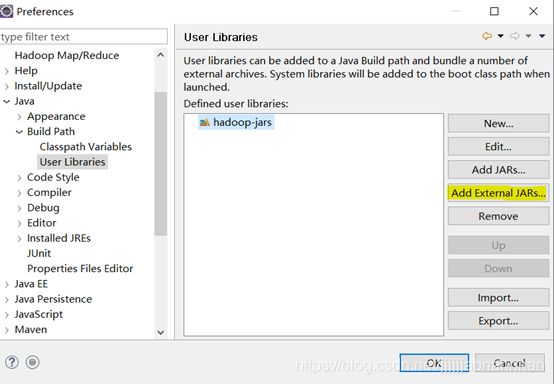Click the tree scrollbar down arrow
This screenshot has width=554, height=384.
(x=161, y=332)
